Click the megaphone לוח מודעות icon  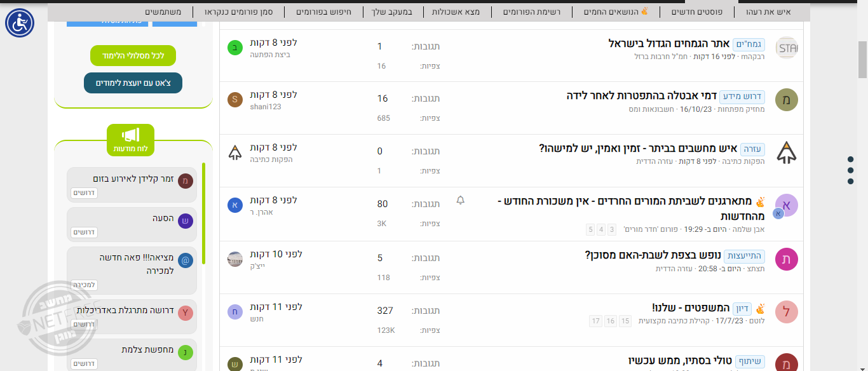pyautogui.click(x=130, y=136)
